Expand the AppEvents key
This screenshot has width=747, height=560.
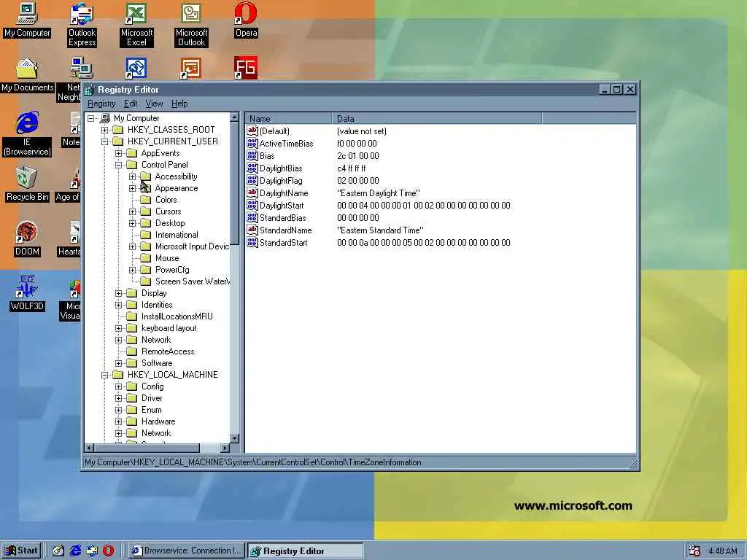[x=119, y=153]
